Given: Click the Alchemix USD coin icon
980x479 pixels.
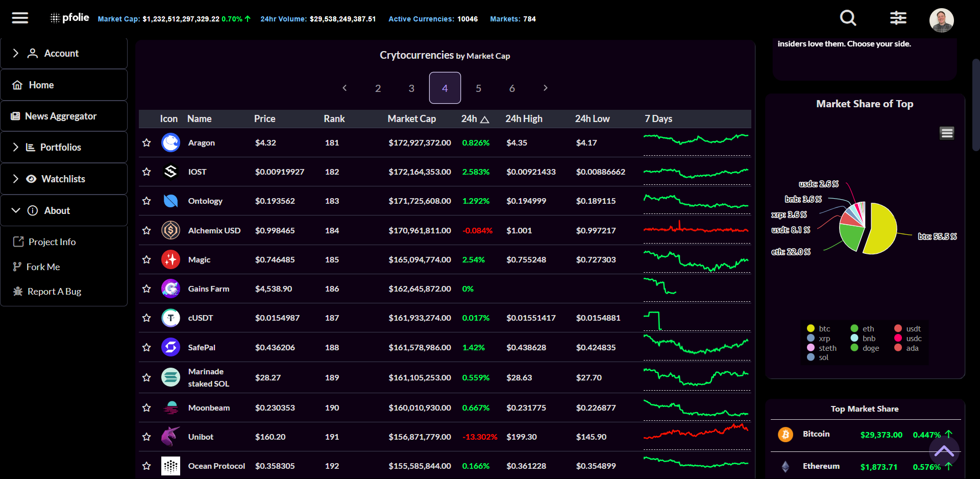Looking at the screenshot, I should click(170, 230).
